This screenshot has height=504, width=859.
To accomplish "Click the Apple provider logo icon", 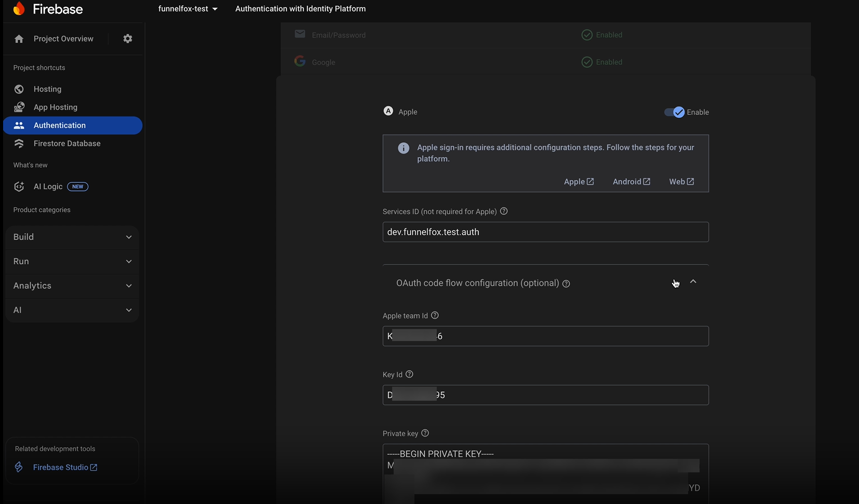I will point(388,111).
